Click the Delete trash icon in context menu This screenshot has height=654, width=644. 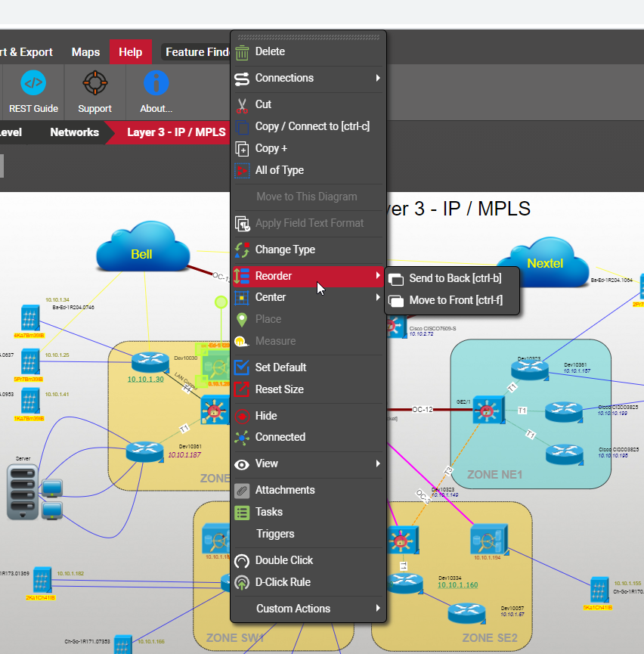coord(242,52)
